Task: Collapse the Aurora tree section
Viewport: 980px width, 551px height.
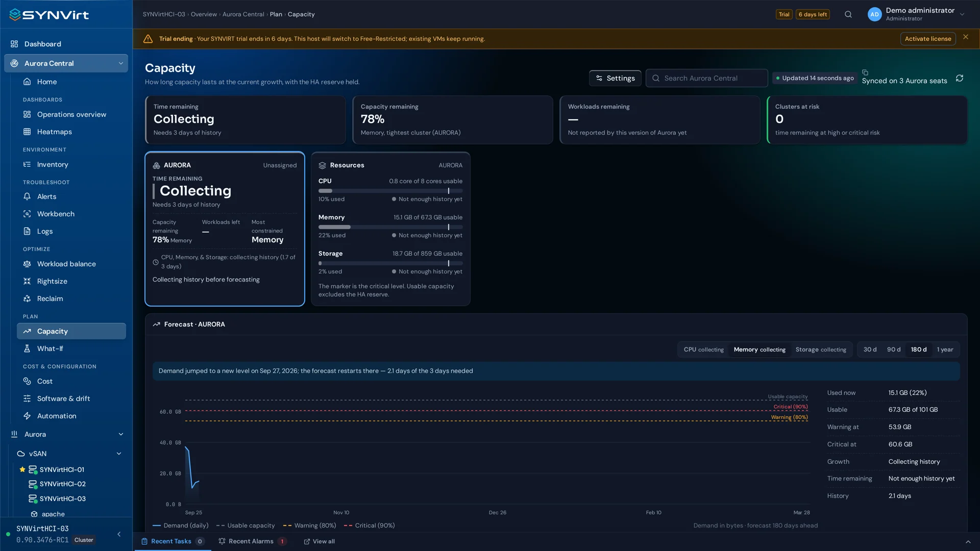Action: click(121, 434)
